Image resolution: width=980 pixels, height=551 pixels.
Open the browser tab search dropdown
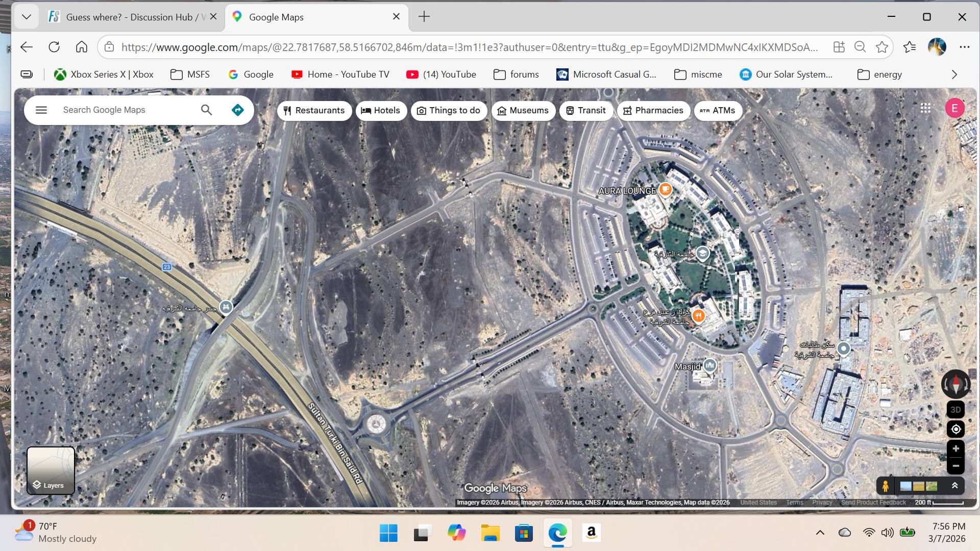(x=27, y=17)
